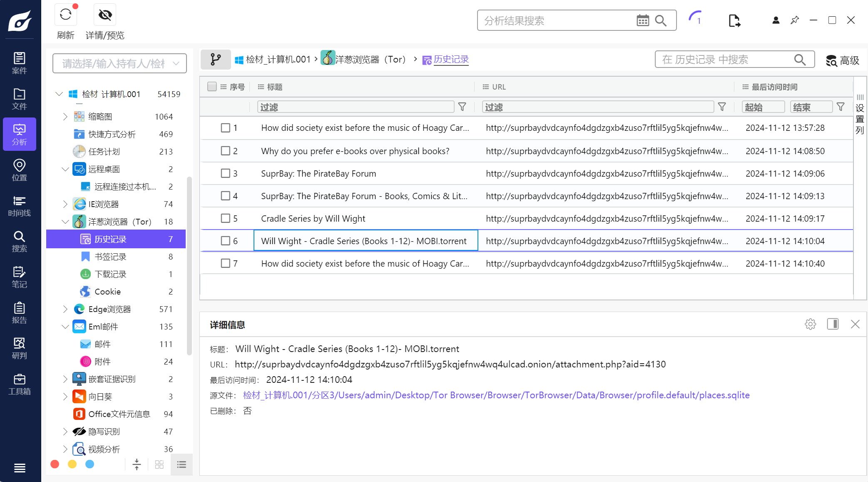The width and height of the screenshot is (868, 482).
Task: Select 下载记录 in the tree
Action: pos(110,274)
